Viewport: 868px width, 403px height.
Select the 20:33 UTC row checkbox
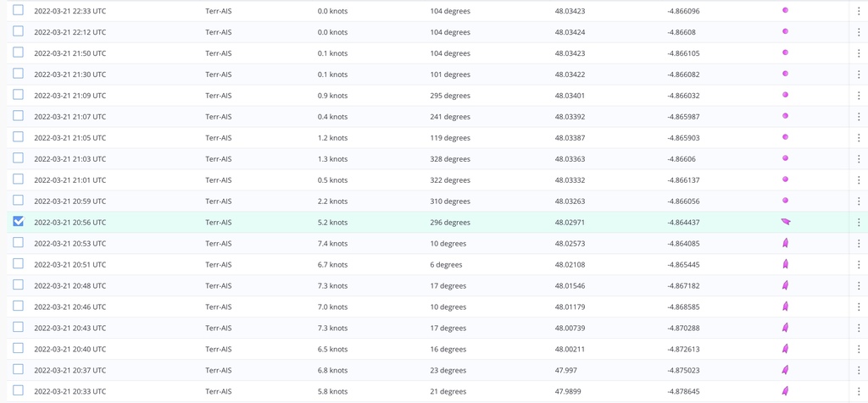(x=19, y=390)
